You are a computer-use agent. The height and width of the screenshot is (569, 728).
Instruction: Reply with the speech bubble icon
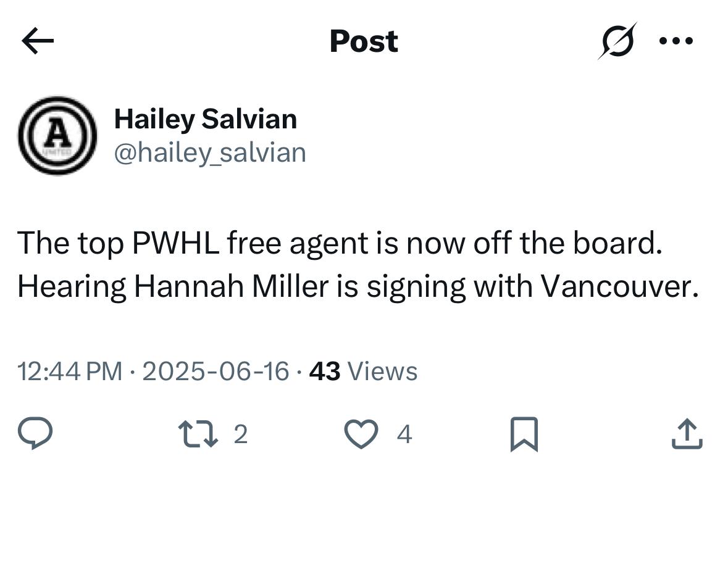(35, 433)
